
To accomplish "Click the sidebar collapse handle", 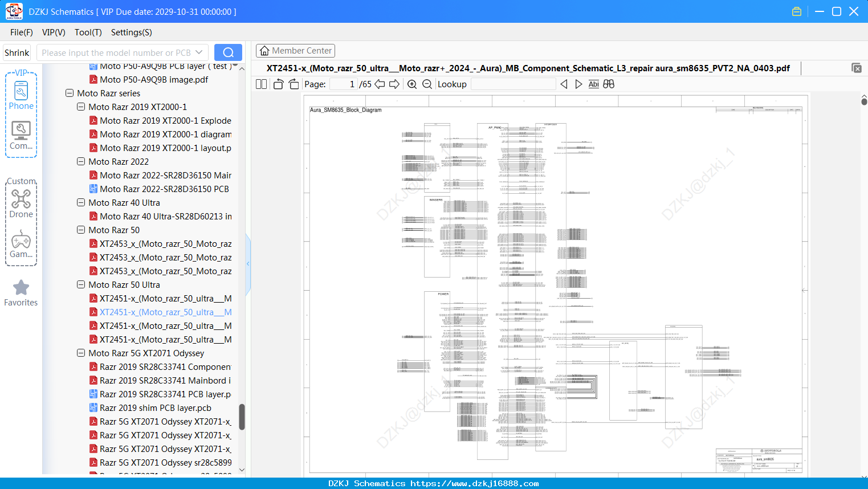I will [x=248, y=264].
